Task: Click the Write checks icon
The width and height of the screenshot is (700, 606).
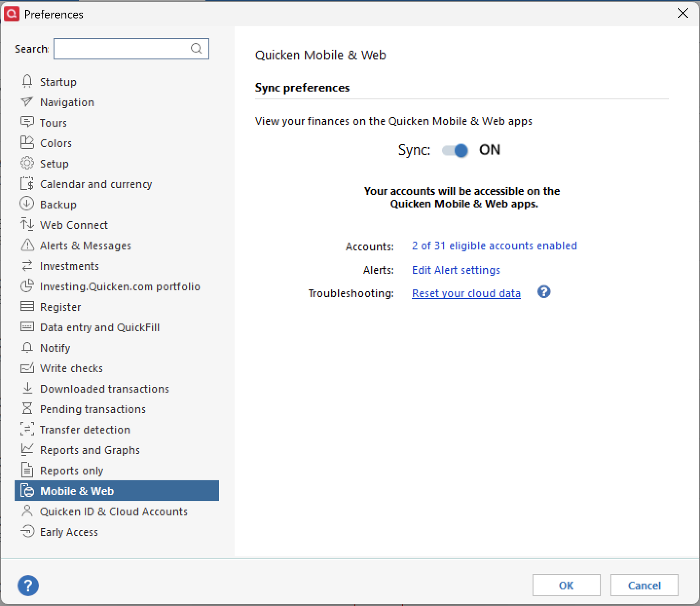Action: 27,368
